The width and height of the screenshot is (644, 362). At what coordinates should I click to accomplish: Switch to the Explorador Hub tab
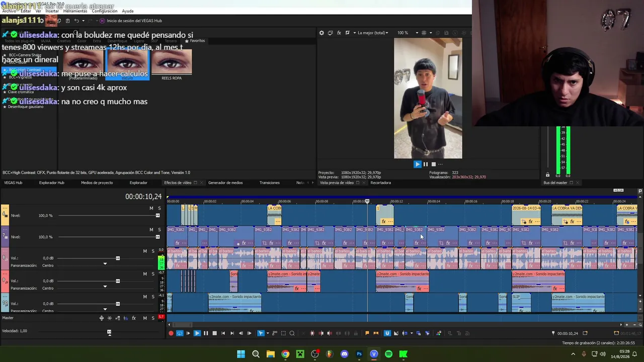click(x=51, y=183)
